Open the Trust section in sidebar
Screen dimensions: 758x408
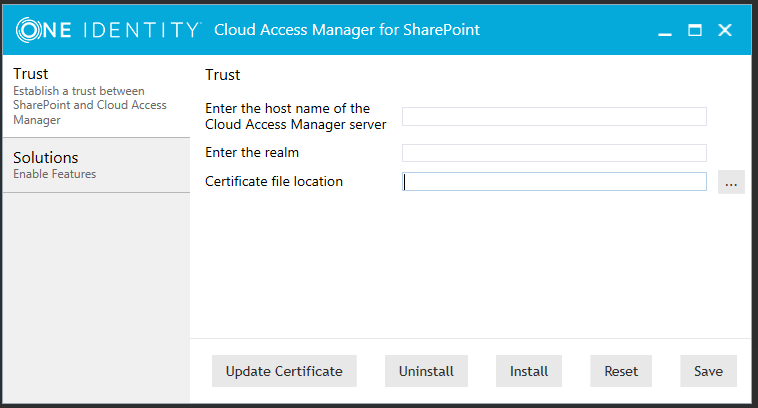click(95, 96)
